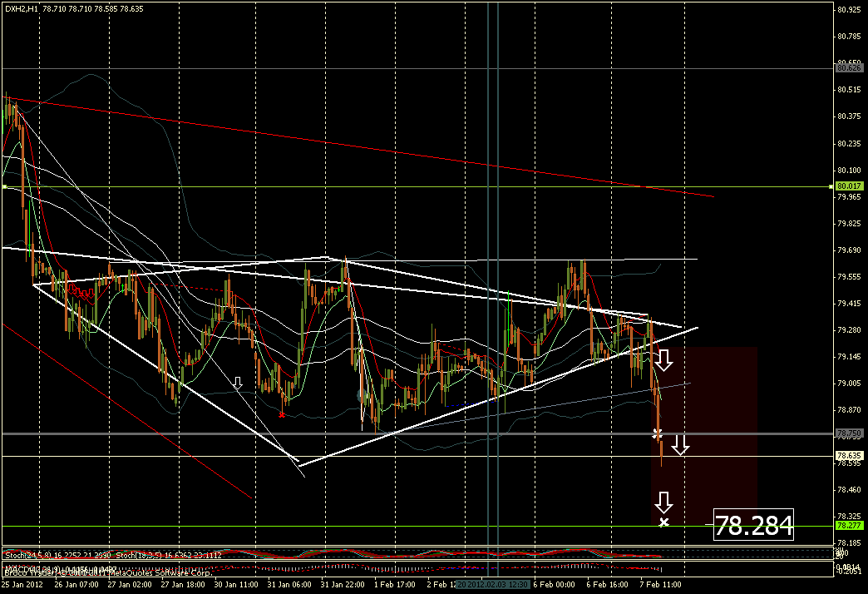Click the green 78.277 target price tag

pos(849,525)
